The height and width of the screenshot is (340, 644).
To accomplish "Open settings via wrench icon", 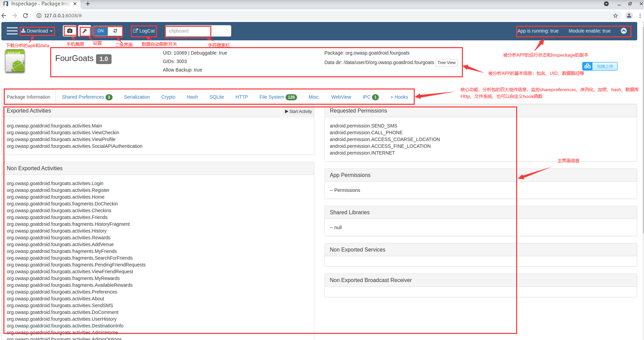I will [85, 31].
